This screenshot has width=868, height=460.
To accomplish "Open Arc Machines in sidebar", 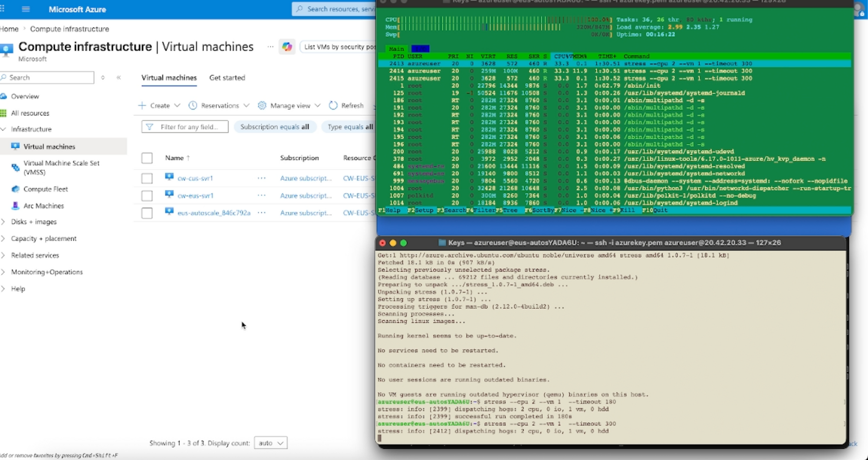I will 43,206.
